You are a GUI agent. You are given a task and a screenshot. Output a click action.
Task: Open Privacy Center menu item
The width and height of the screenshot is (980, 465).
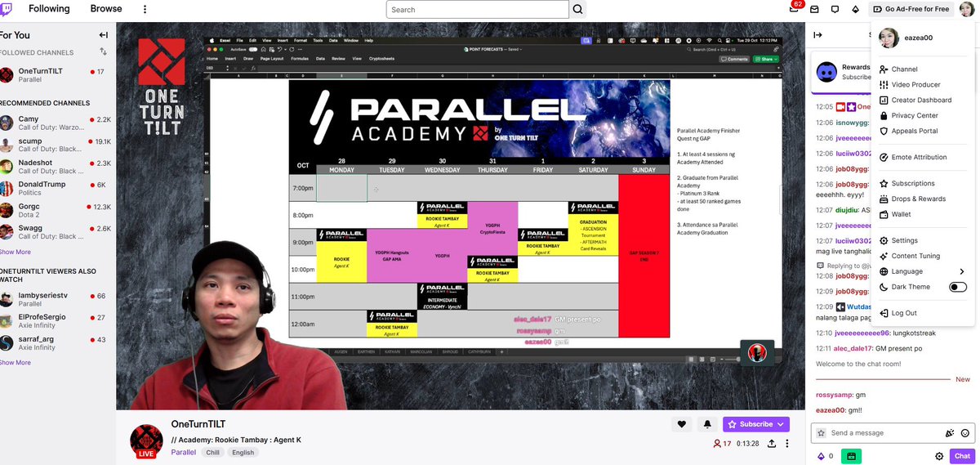point(922,116)
